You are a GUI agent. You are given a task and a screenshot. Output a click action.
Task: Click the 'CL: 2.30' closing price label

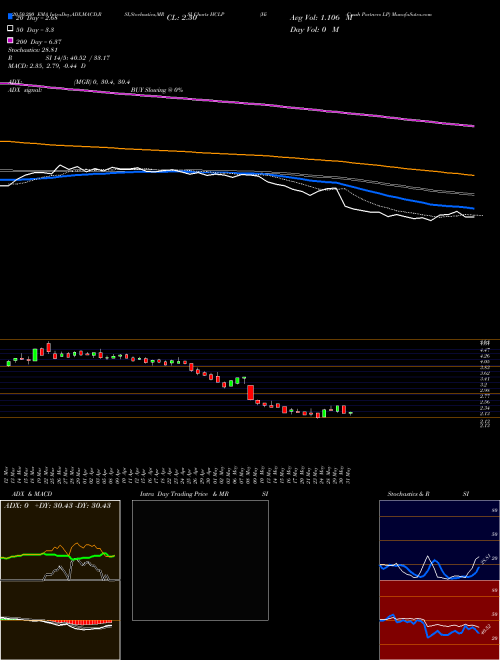point(182,18)
